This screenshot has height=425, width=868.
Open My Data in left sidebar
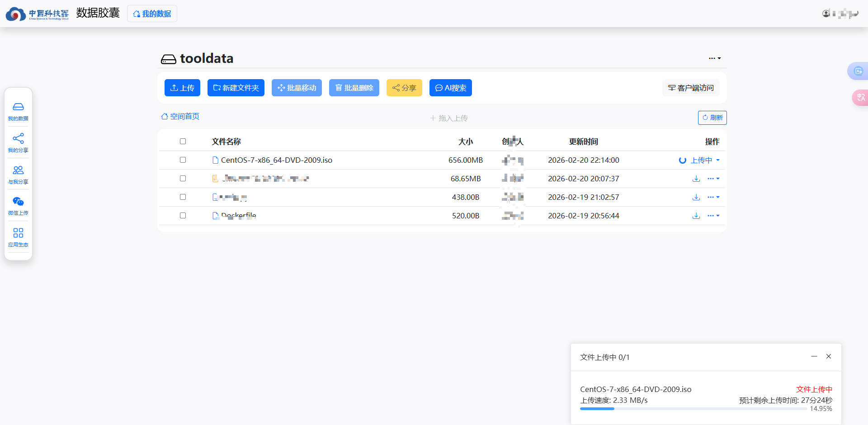coord(18,111)
